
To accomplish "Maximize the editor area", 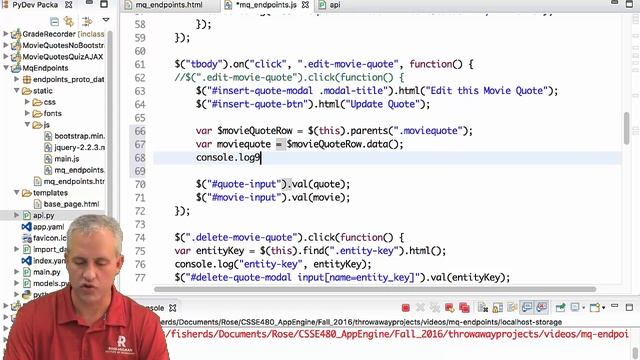I will (629, 4).
